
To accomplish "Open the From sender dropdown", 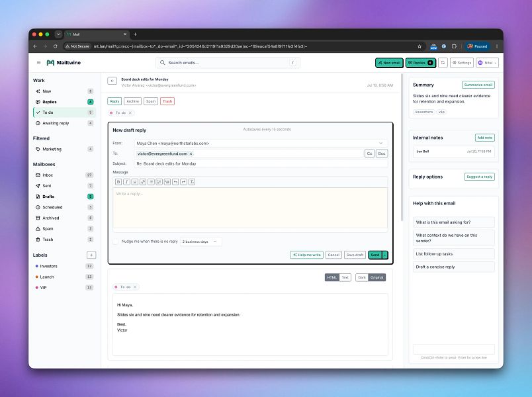I will (x=261, y=143).
